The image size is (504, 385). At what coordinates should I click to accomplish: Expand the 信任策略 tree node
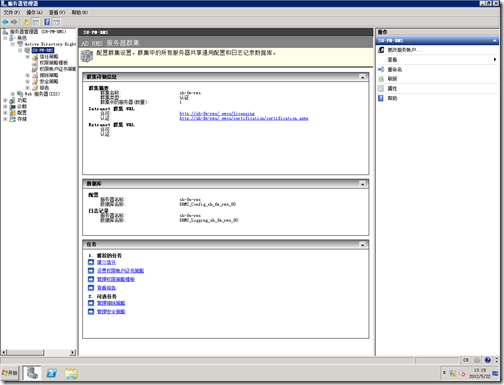coord(28,57)
